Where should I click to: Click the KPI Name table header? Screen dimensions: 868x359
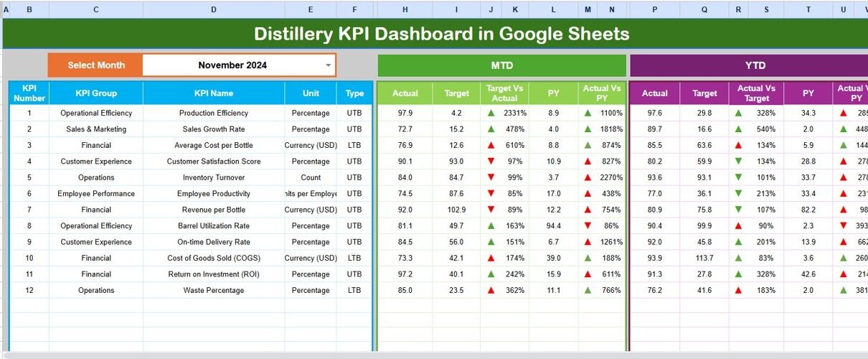click(x=214, y=93)
